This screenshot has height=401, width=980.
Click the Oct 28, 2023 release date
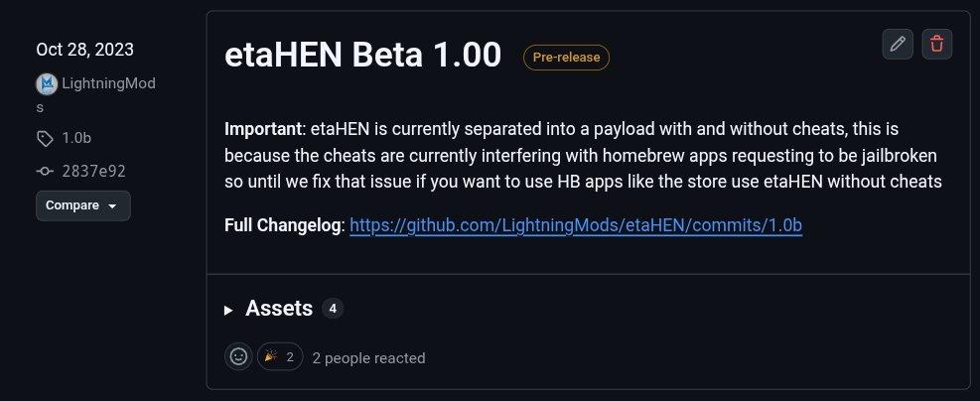click(x=84, y=49)
